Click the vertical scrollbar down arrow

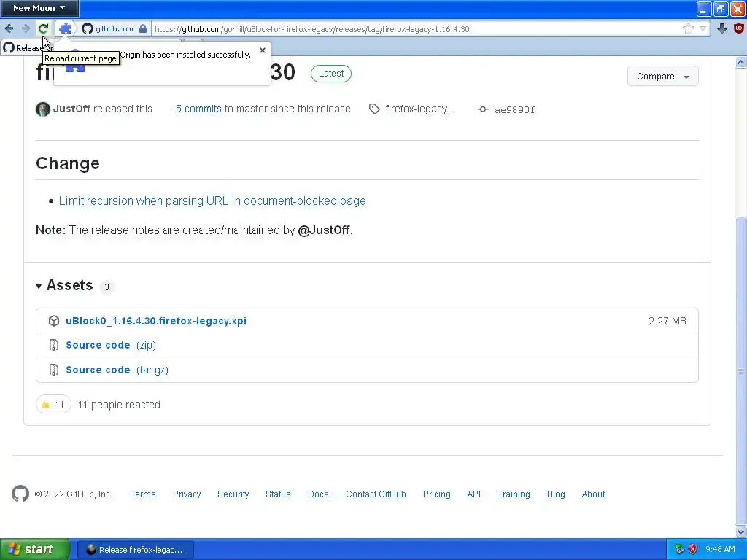pyautogui.click(x=740, y=532)
